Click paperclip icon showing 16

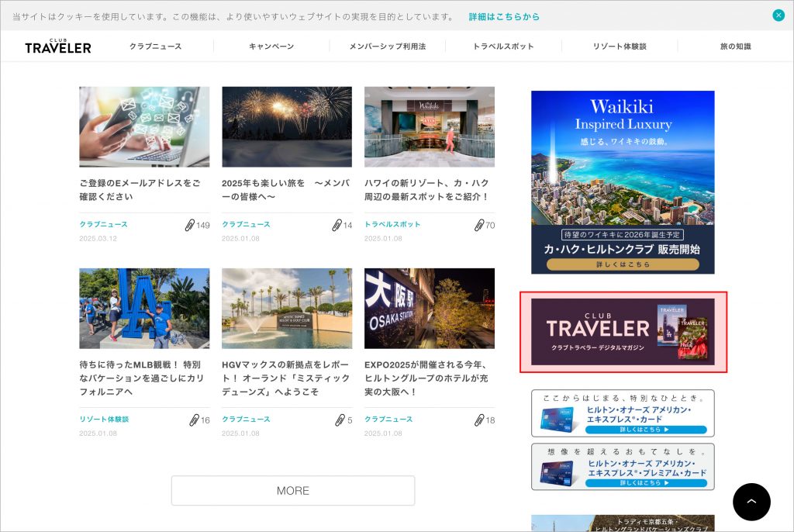point(194,420)
